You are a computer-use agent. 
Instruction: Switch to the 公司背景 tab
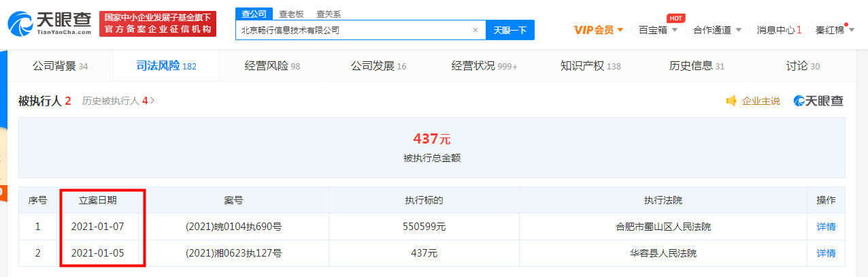[x=61, y=66]
